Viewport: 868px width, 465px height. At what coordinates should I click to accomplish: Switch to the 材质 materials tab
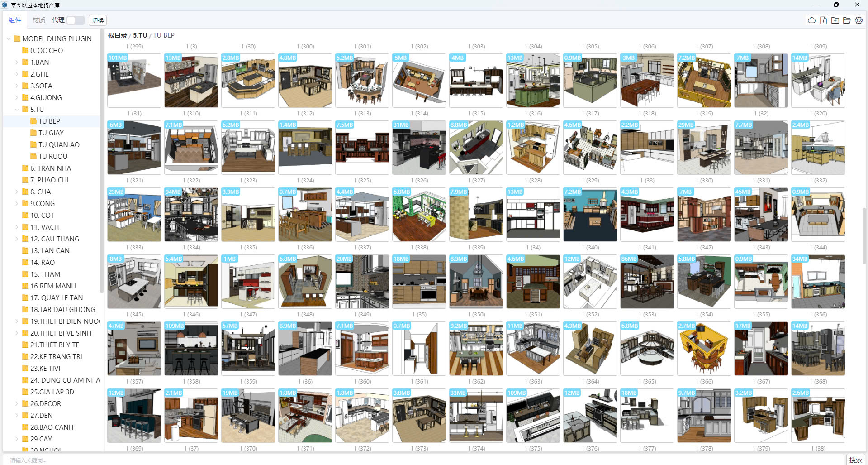[x=39, y=20]
